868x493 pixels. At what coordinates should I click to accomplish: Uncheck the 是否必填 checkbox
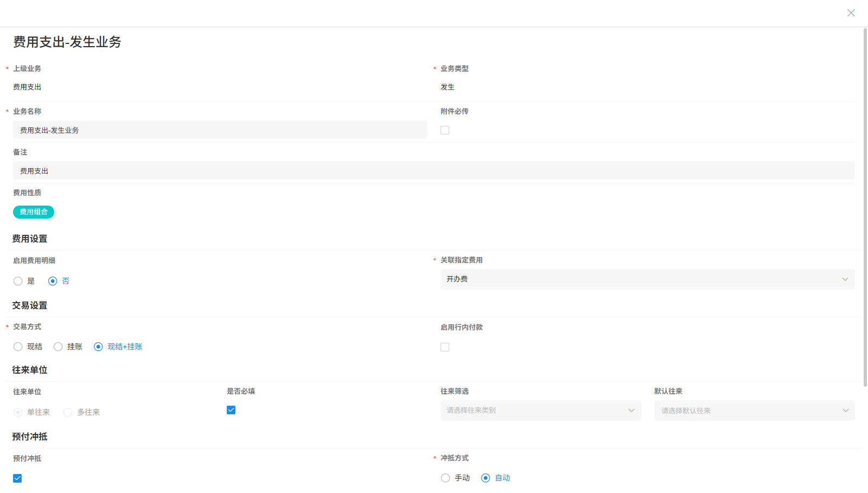[231, 410]
